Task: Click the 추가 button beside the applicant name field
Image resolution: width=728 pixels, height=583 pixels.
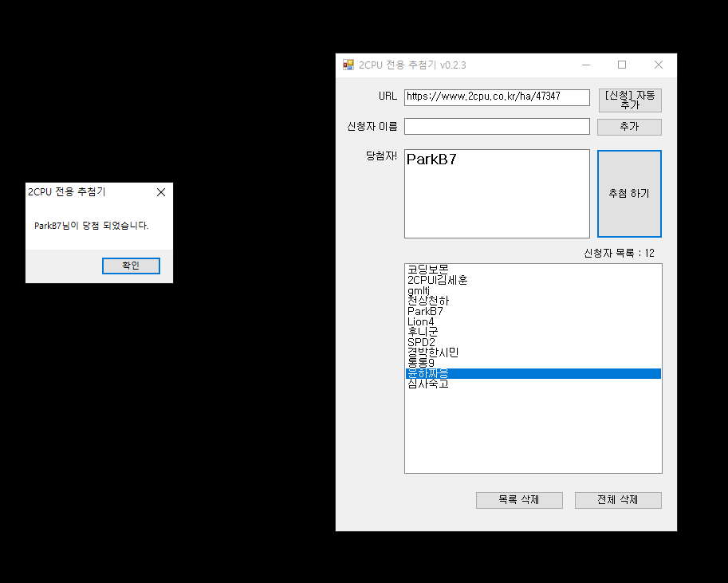Action: point(629,127)
